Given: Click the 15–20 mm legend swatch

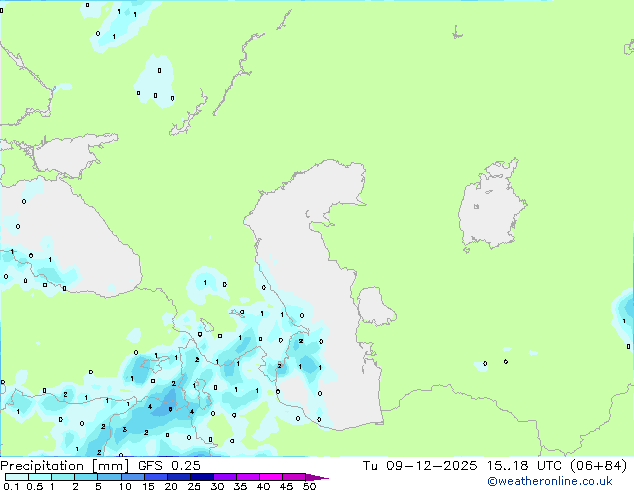Looking at the screenshot, I should (x=155, y=477).
